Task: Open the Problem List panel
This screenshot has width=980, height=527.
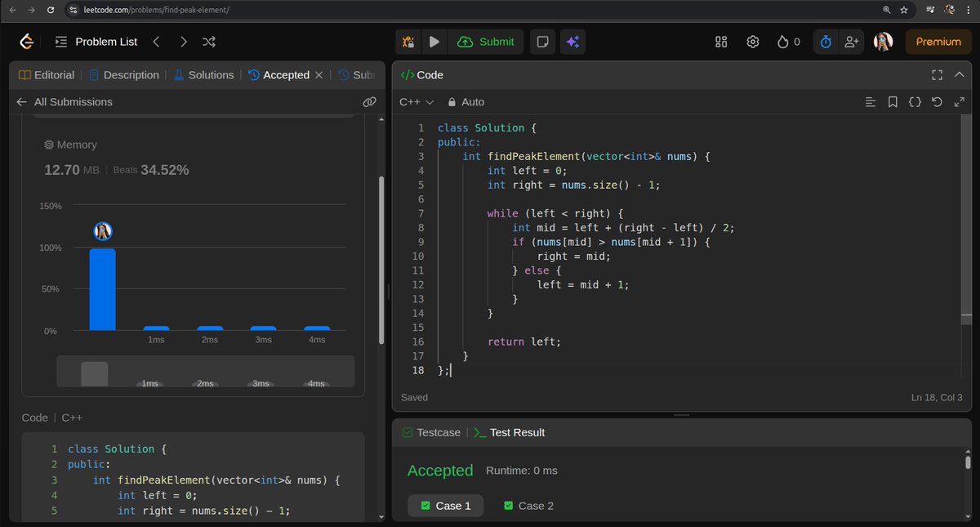Action: point(96,42)
